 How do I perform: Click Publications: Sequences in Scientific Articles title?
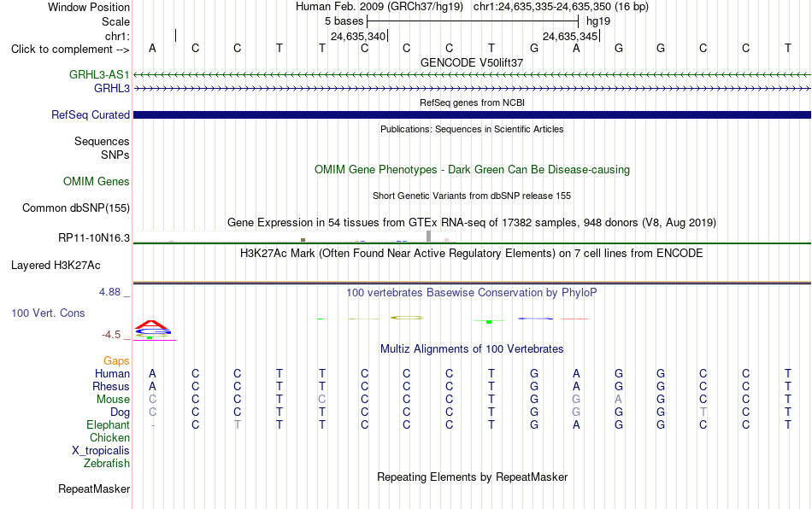(x=472, y=129)
